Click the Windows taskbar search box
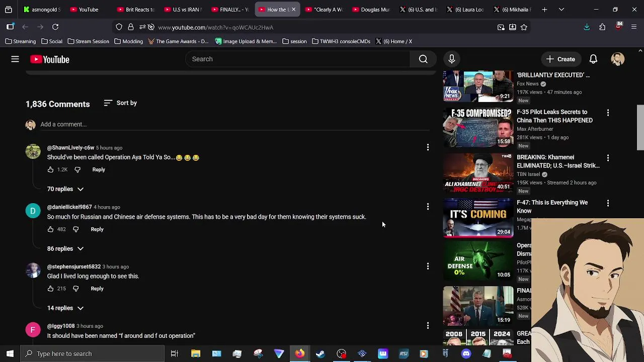This screenshot has width=644, height=362. click(93, 353)
